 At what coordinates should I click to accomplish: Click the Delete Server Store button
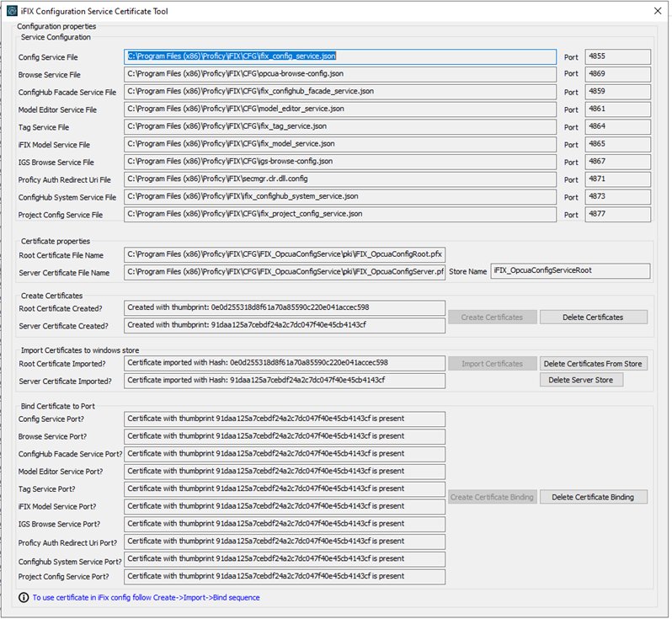coord(581,380)
